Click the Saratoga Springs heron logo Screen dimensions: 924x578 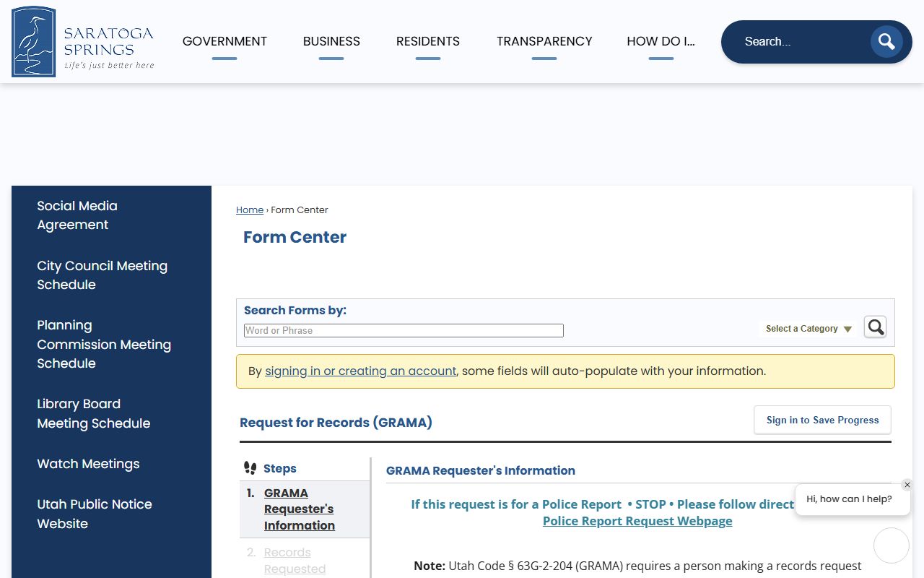34,42
